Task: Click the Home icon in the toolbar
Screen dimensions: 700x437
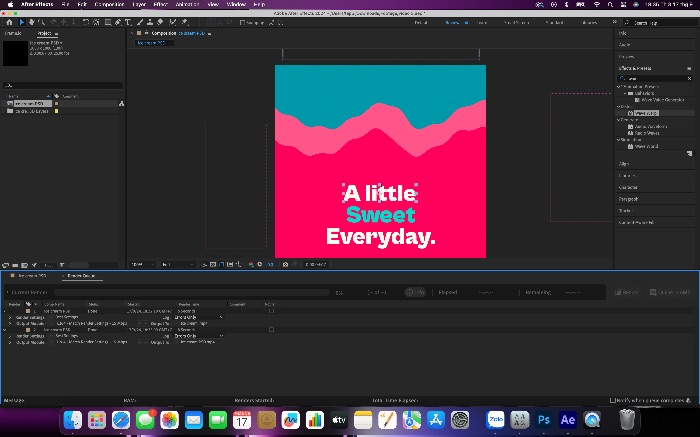Action: pyautogui.click(x=9, y=22)
